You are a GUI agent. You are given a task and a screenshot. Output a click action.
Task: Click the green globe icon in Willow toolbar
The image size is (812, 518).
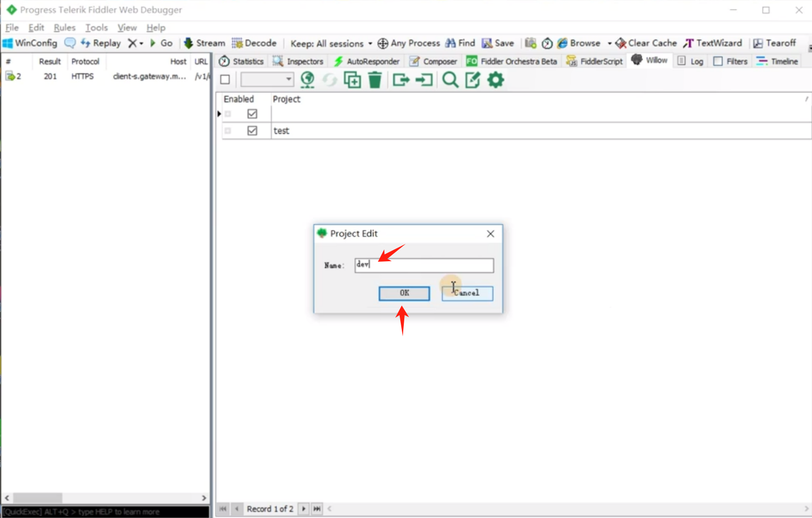coord(307,80)
